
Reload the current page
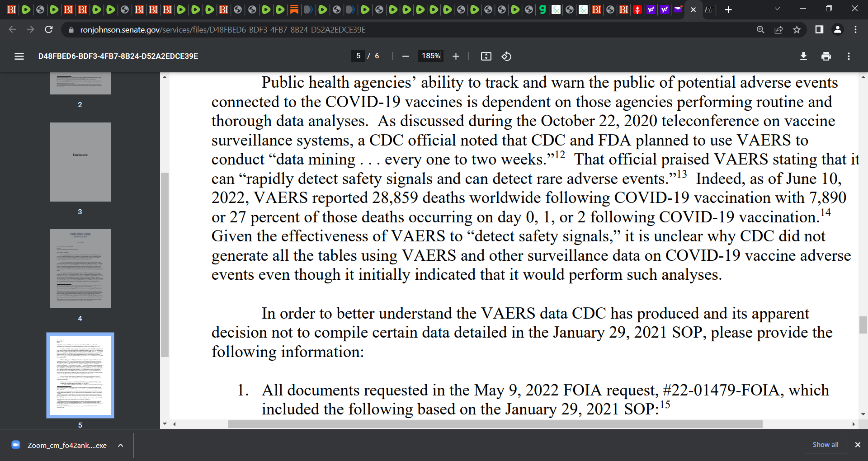pos(49,29)
